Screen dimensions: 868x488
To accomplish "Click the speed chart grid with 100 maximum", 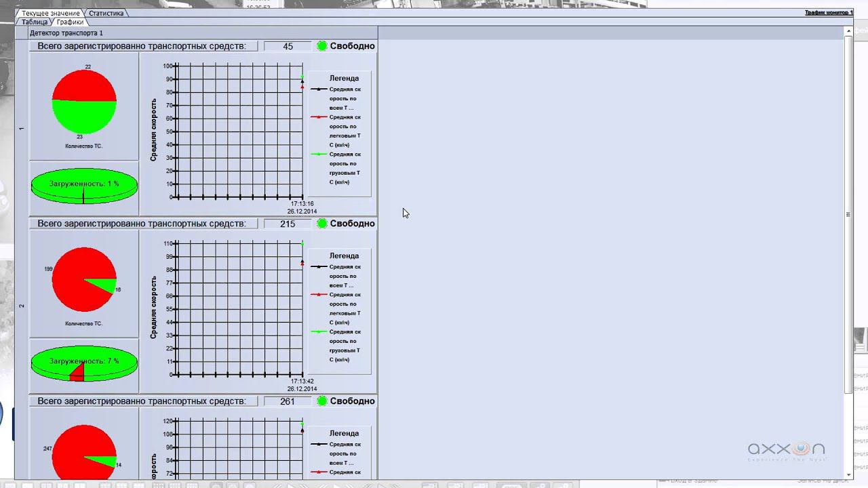I will click(x=239, y=131).
